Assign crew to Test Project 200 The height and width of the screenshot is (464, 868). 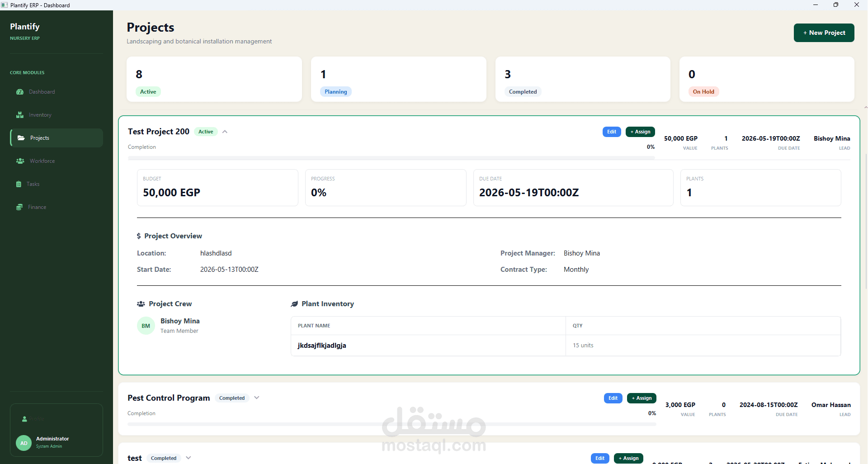pyautogui.click(x=640, y=132)
